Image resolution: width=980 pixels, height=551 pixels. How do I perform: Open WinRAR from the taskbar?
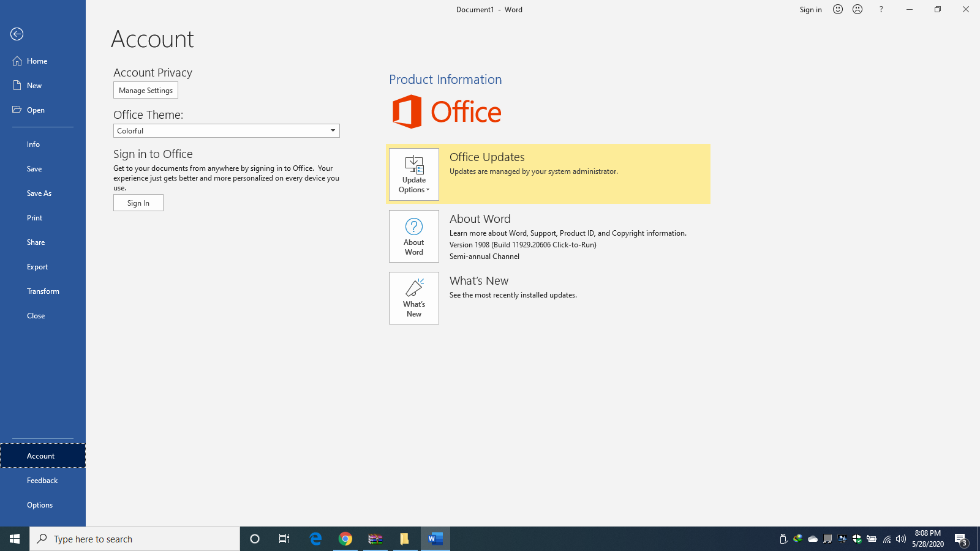pos(375,539)
